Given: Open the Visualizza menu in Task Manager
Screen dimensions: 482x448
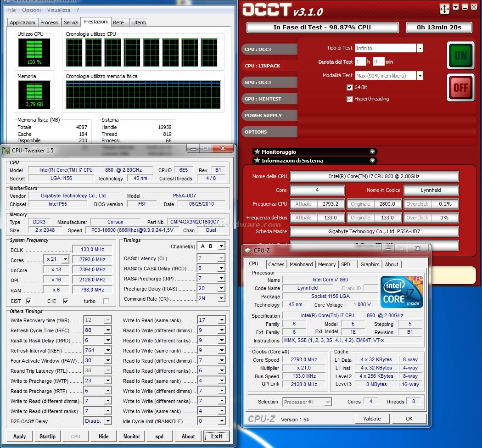Looking at the screenshot, I should [x=59, y=10].
